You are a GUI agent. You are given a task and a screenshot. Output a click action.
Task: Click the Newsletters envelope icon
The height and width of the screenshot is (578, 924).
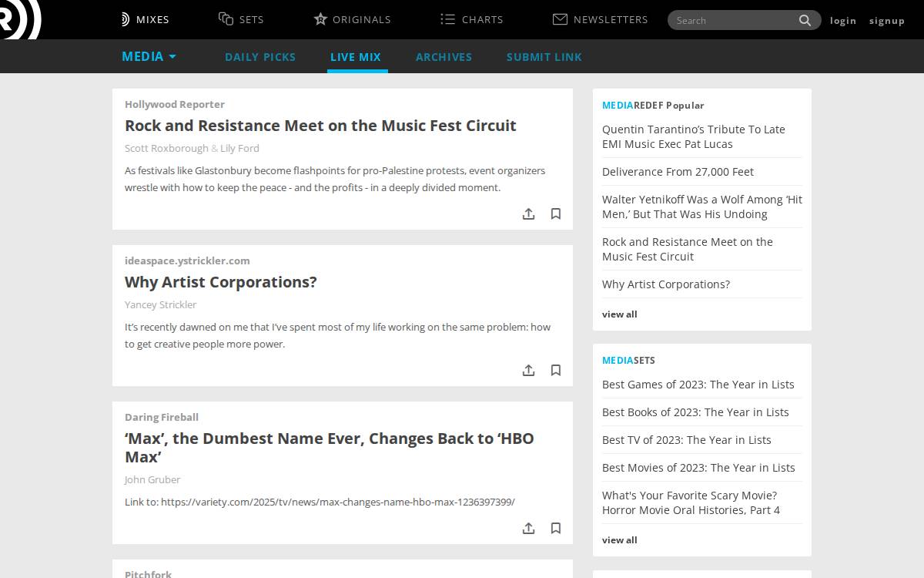pyautogui.click(x=560, y=18)
